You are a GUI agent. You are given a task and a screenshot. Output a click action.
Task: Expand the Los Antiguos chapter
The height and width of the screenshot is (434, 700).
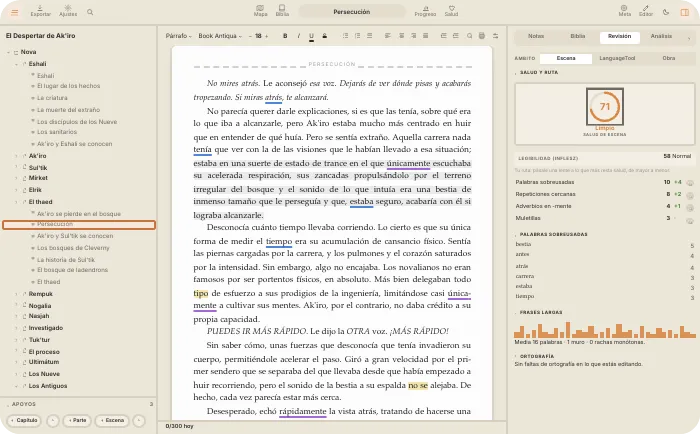pyautogui.click(x=17, y=386)
